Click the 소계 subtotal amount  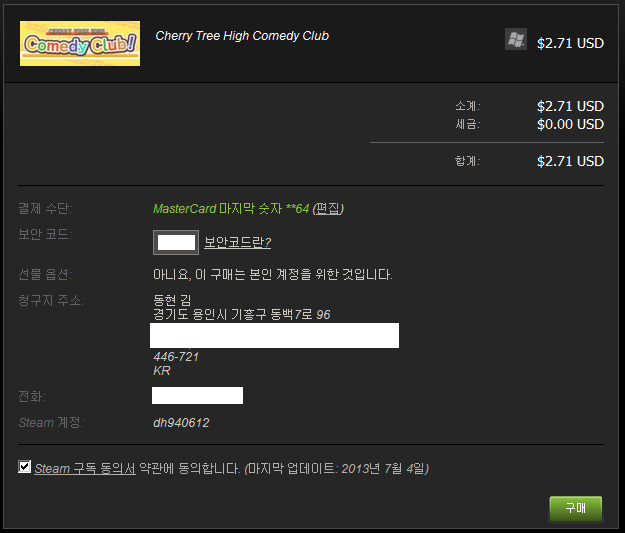[570, 106]
